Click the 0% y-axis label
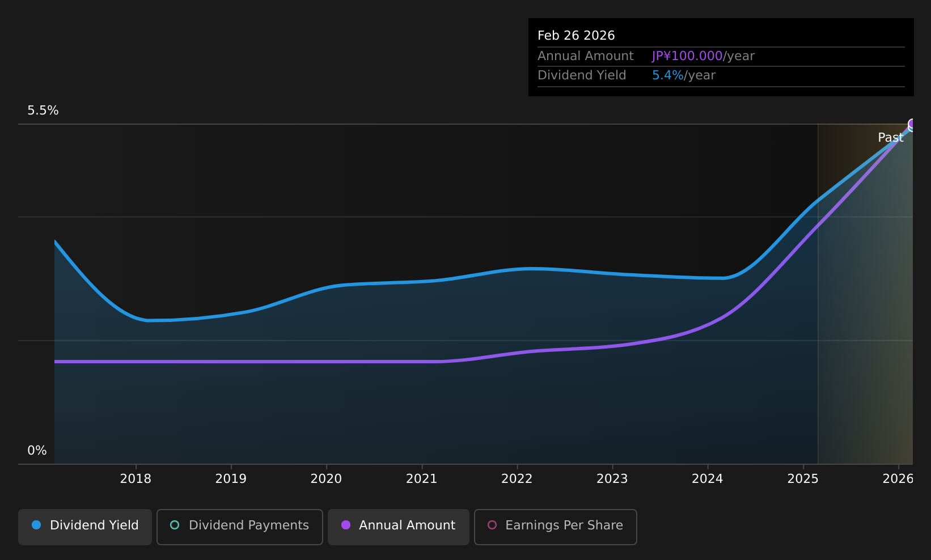 pyautogui.click(x=37, y=451)
